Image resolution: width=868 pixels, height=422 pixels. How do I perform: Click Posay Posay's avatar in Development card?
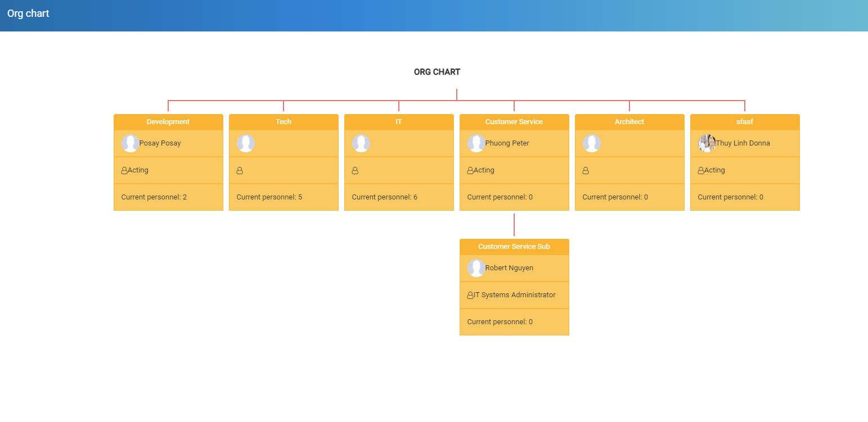pyautogui.click(x=131, y=143)
